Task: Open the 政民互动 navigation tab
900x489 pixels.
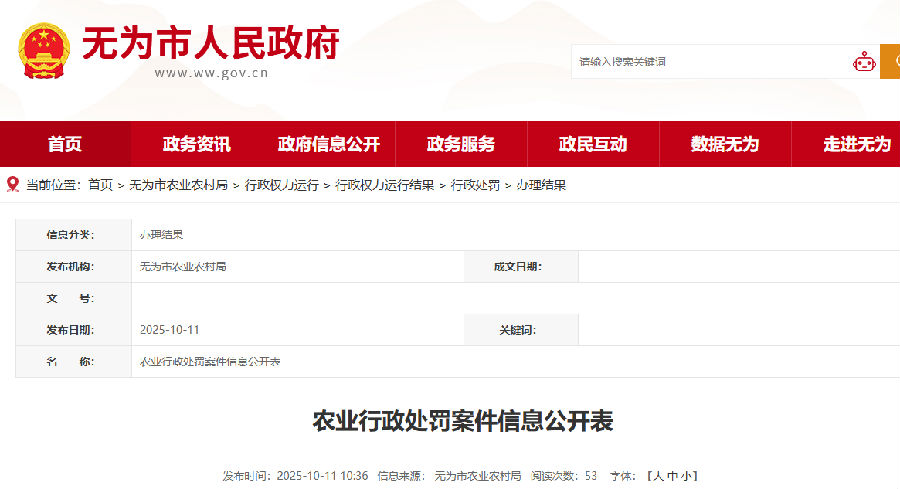Action: 593,144
